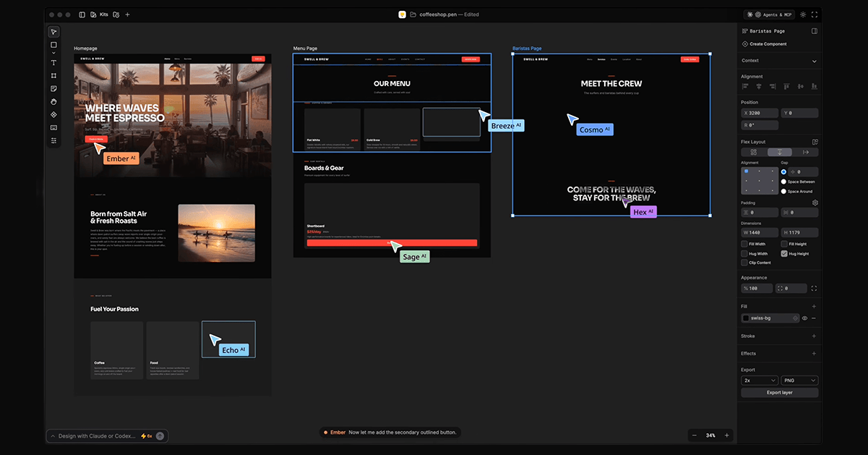
Task: Click Export layer button
Action: coord(780,393)
